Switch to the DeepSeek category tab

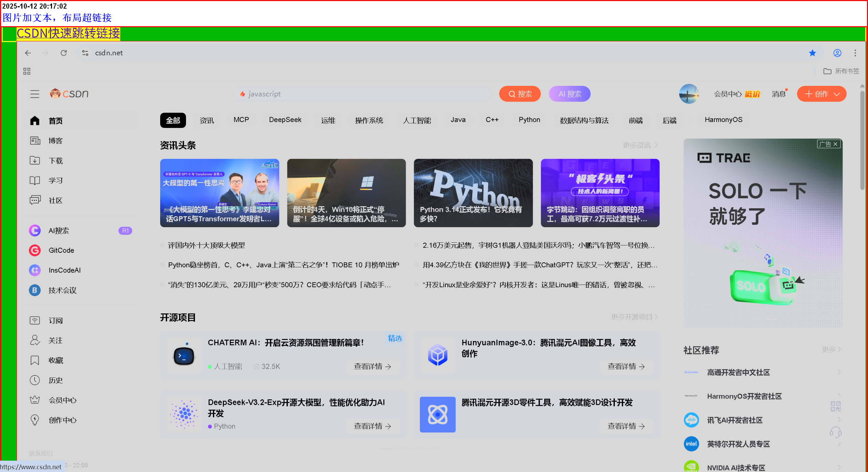click(x=285, y=120)
